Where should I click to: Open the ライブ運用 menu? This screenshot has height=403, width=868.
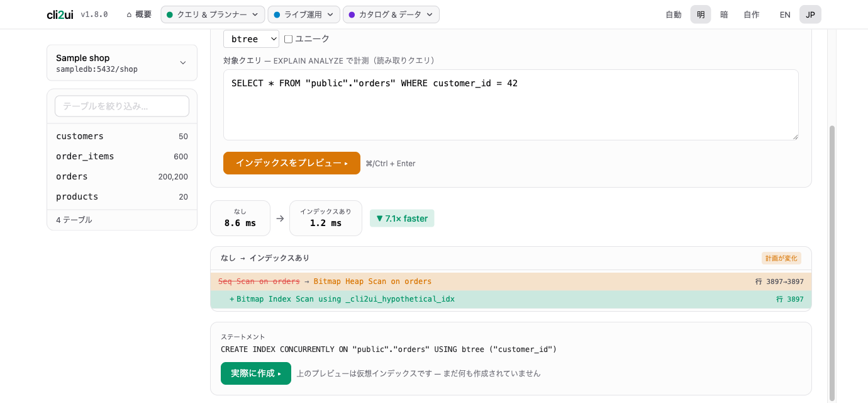click(304, 14)
